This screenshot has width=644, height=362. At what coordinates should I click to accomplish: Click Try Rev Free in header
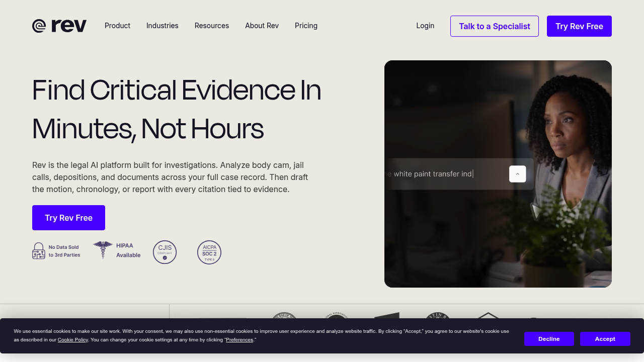tap(579, 26)
